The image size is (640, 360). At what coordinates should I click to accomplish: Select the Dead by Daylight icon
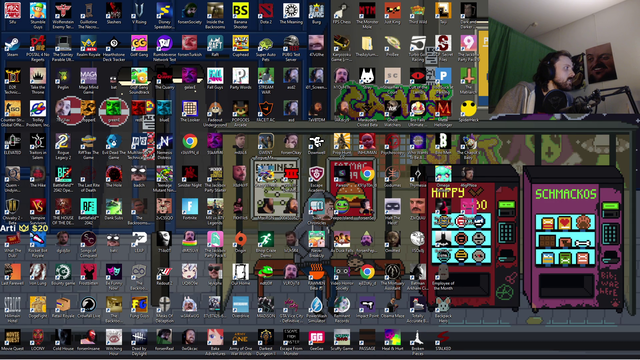(139, 337)
